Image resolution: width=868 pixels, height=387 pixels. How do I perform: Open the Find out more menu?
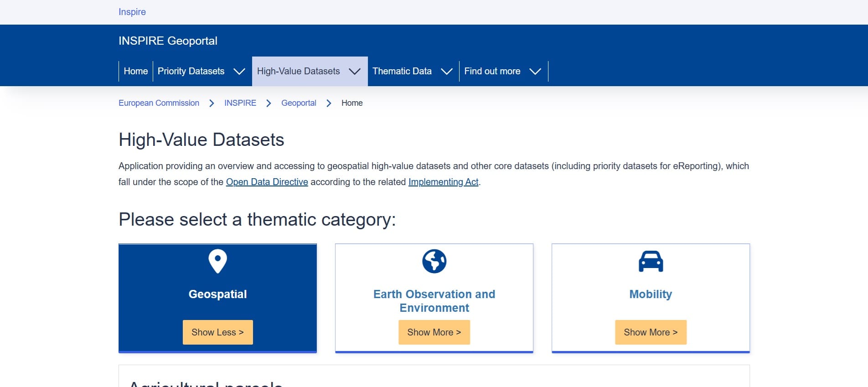pos(492,71)
